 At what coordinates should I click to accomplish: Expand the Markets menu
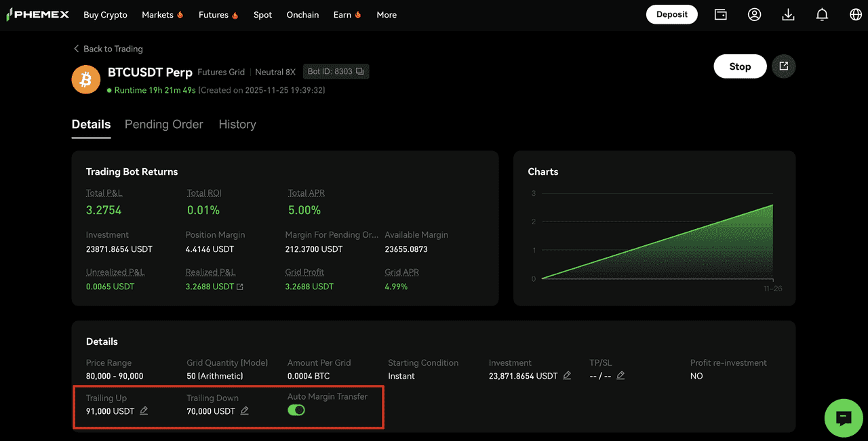162,15
